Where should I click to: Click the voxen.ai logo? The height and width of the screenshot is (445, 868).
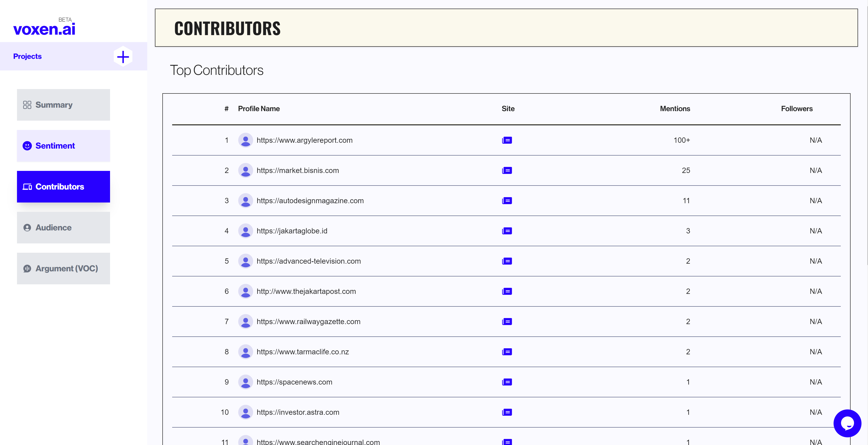[x=44, y=29]
